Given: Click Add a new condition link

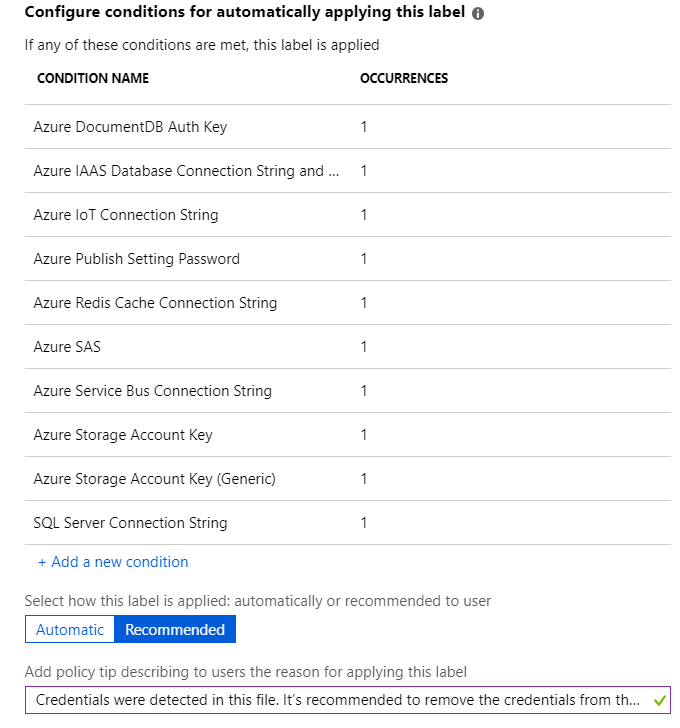Looking at the screenshot, I should point(113,562).
